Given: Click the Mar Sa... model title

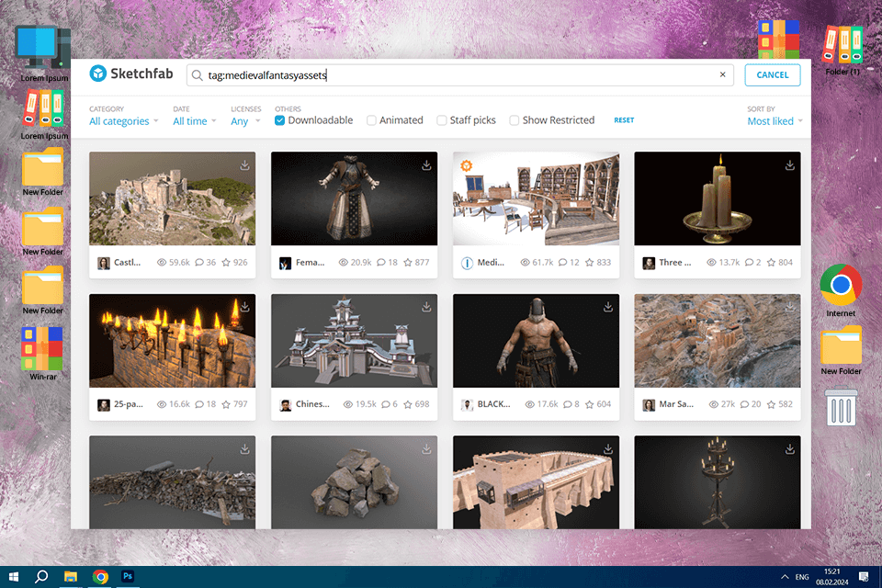Looking at the screenshot, I should [x=676, y=404].
